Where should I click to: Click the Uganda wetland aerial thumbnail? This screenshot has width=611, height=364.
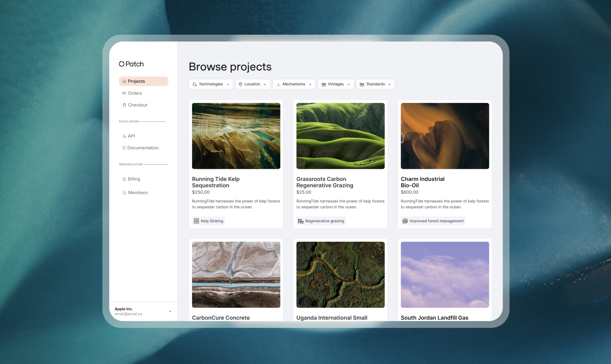(x=341, y=275)
